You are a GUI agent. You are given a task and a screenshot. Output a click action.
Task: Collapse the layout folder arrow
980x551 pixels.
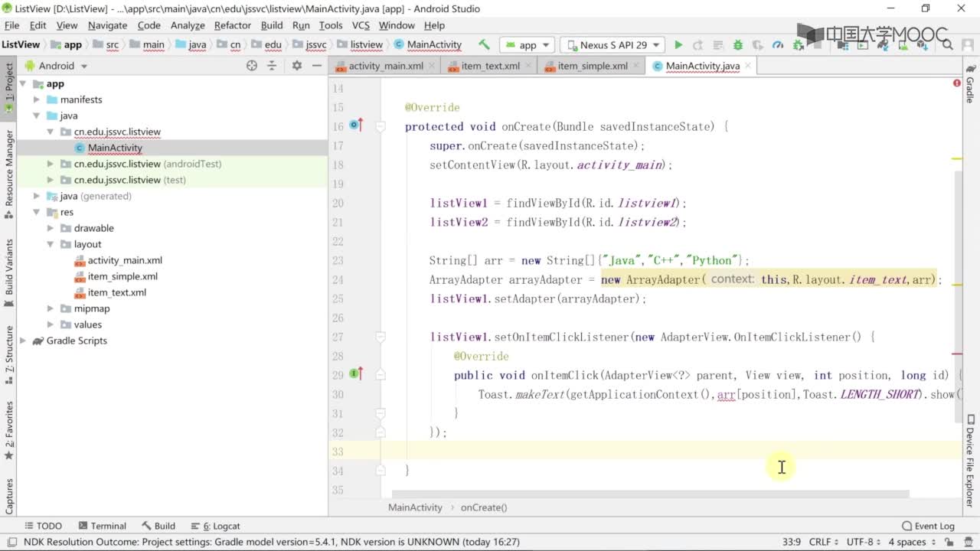pos(51,245)
